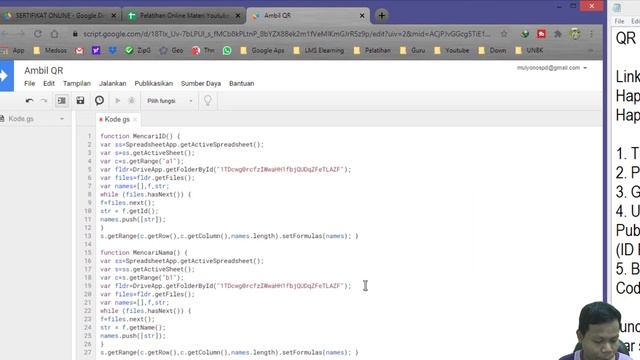Open the purple Yahoo bookmark icon
640x360 pixels.
coord(96,51)
